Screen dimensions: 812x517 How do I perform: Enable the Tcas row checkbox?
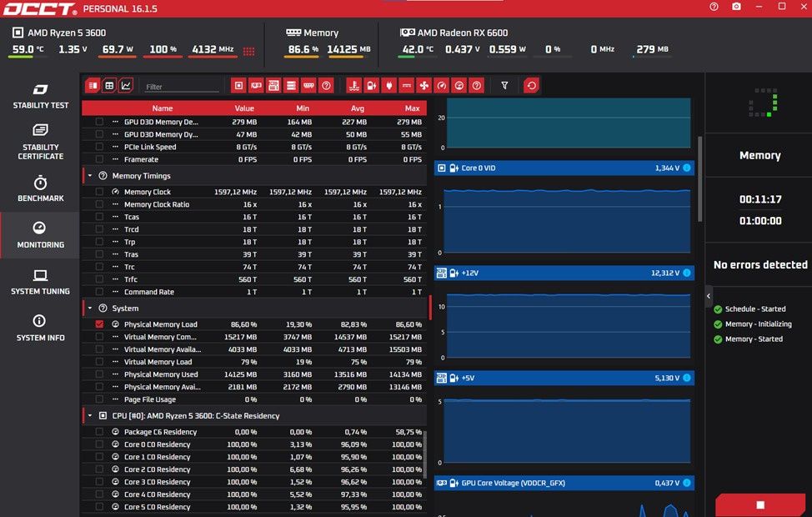[99, 217]
